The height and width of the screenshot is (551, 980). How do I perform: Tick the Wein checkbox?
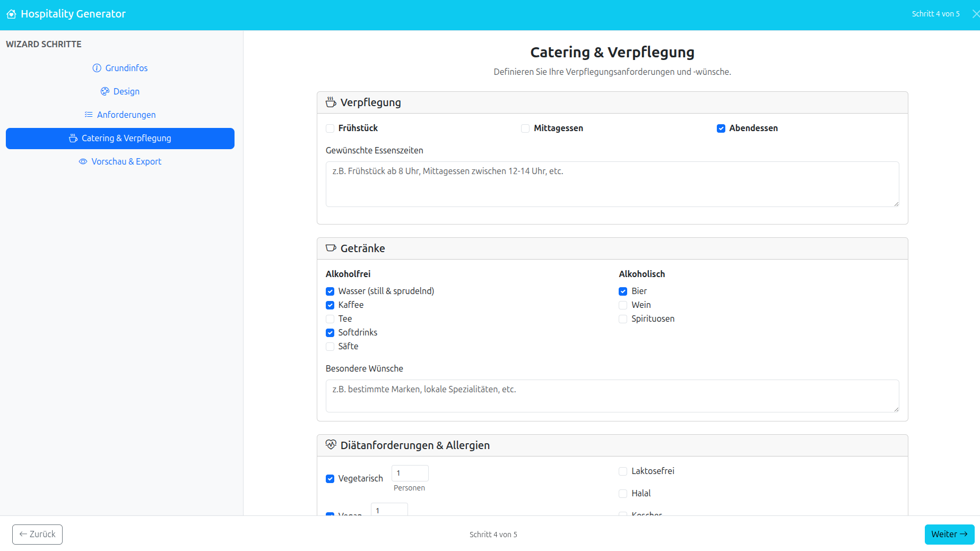click(x=623, y=305)
